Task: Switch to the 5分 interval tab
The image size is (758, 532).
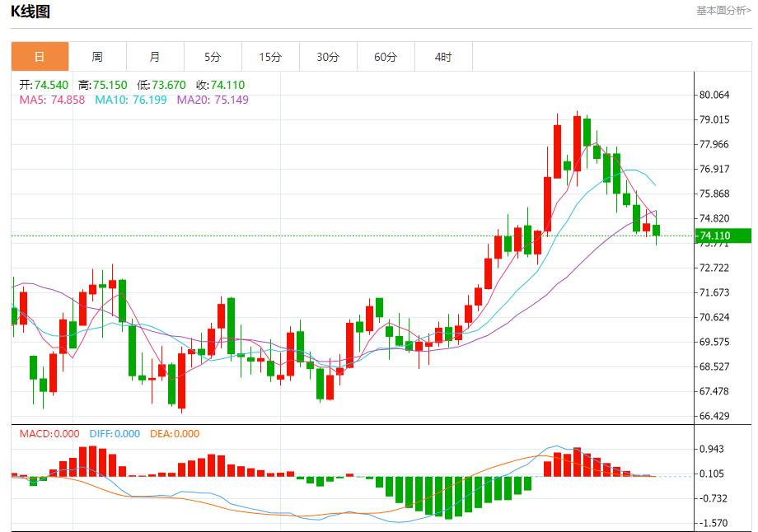Action: pyautogui.click(x=213, y=57)
